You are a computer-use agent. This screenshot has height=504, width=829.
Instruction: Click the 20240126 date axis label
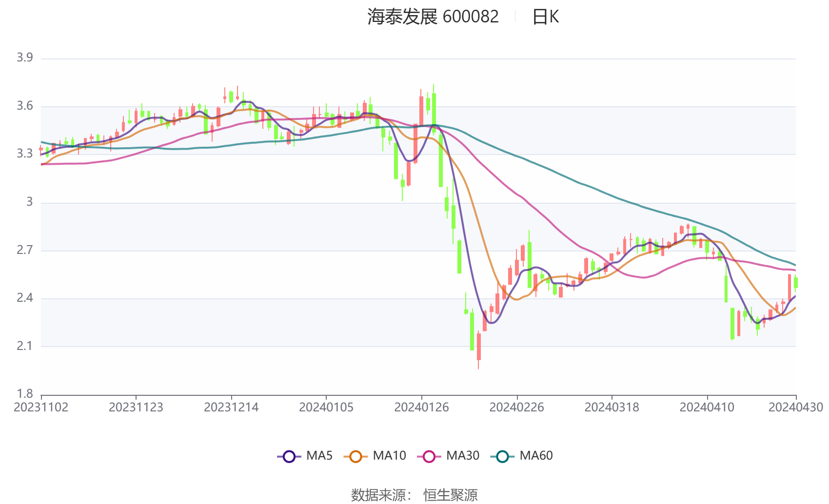422,407
